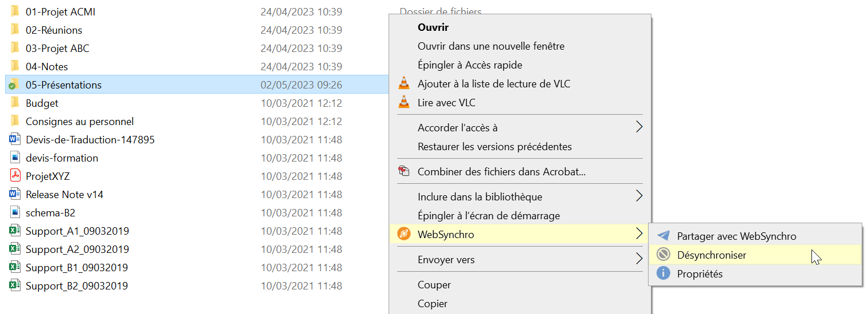The image size is (868, 314).
Task: Choose Restaurer les versions précédentes
Action: pyautogui.click(x=494, y=146)
